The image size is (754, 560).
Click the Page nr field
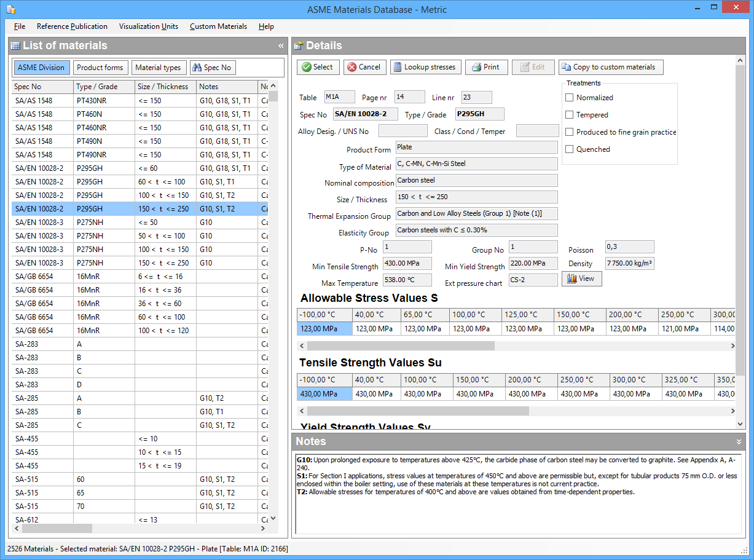click(x=409, y=97)
